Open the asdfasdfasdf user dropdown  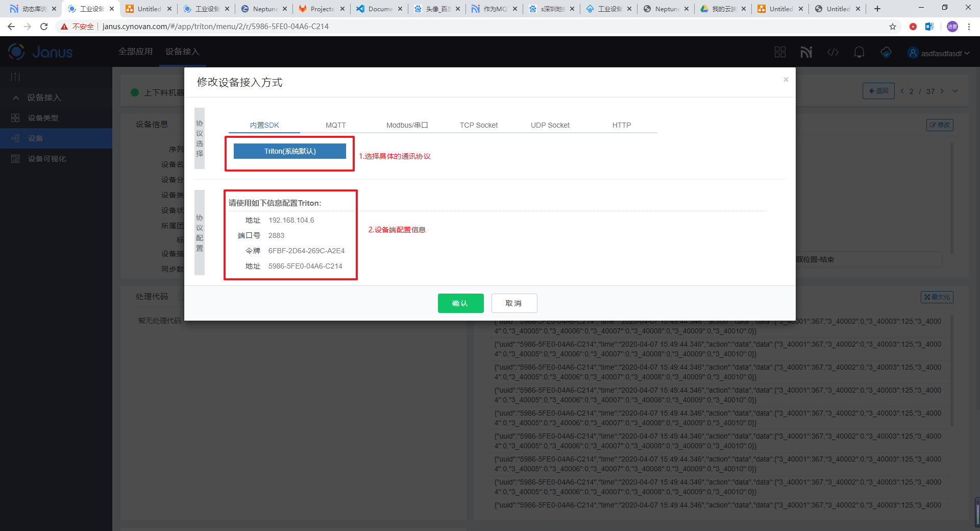click(939, 53)
